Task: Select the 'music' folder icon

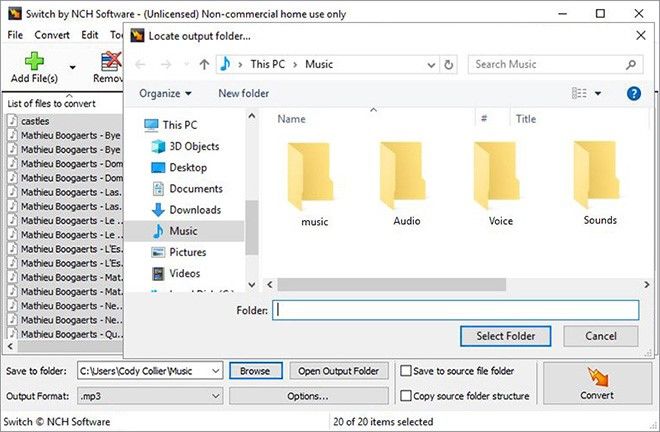Action: [311, 176]
